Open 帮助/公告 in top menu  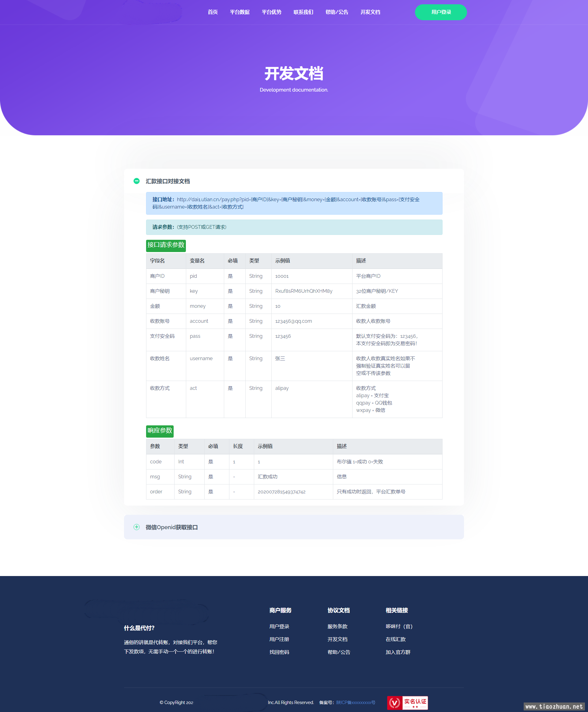pos(337,12)
